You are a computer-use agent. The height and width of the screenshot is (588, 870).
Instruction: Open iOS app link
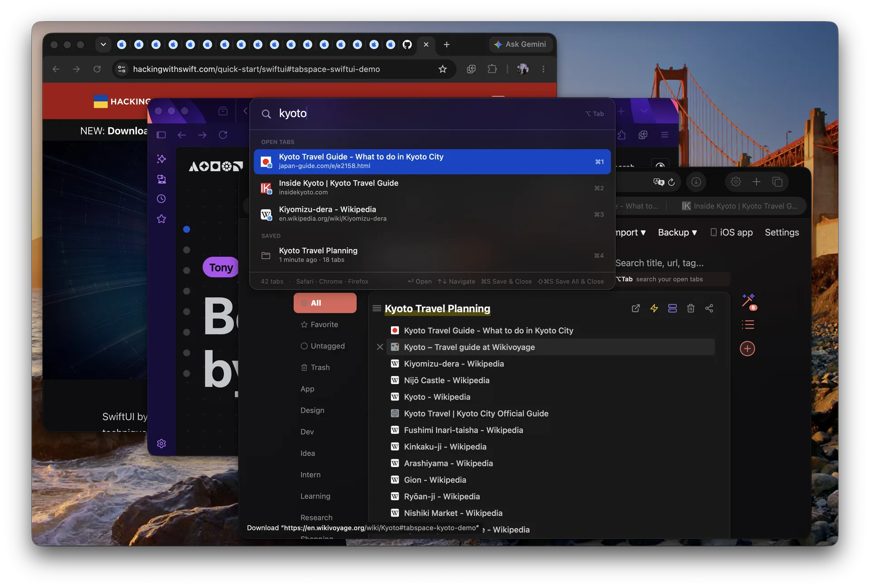pos(731,232)
